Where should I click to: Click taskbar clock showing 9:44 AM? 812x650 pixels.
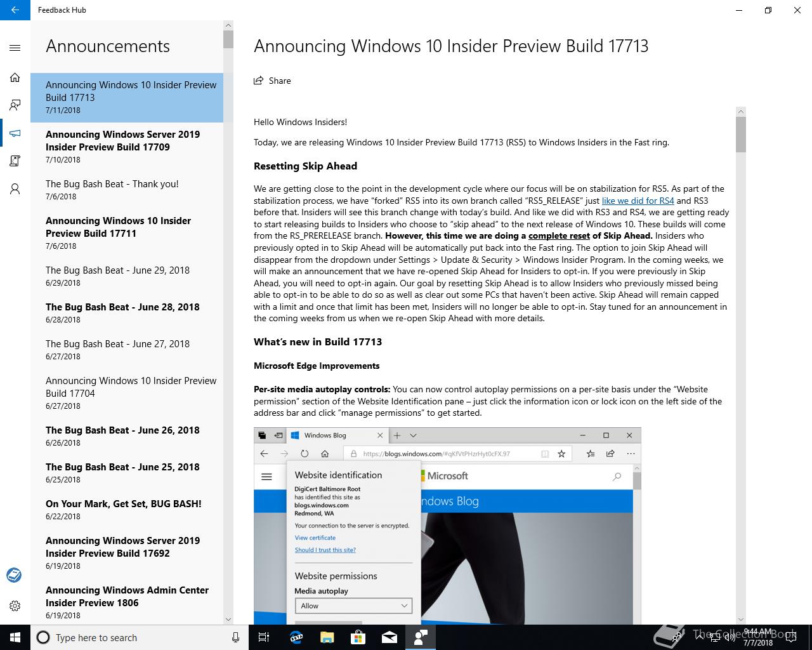[x=759, y=637]
